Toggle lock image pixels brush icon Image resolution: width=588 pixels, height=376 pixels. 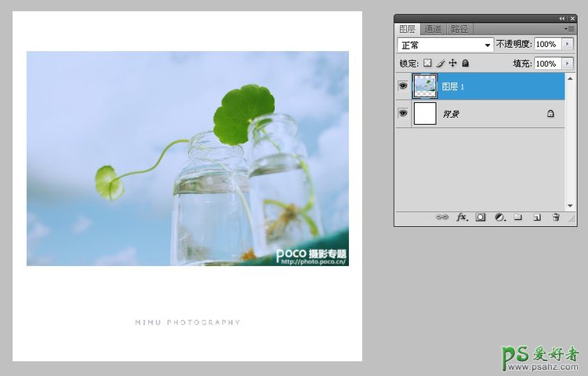440,63
